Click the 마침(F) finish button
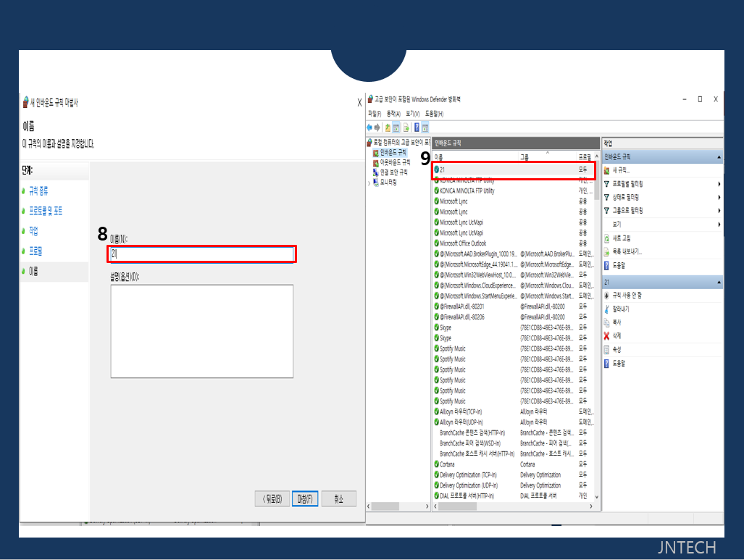The image size is (744, 560). click(x=304, y=498)
